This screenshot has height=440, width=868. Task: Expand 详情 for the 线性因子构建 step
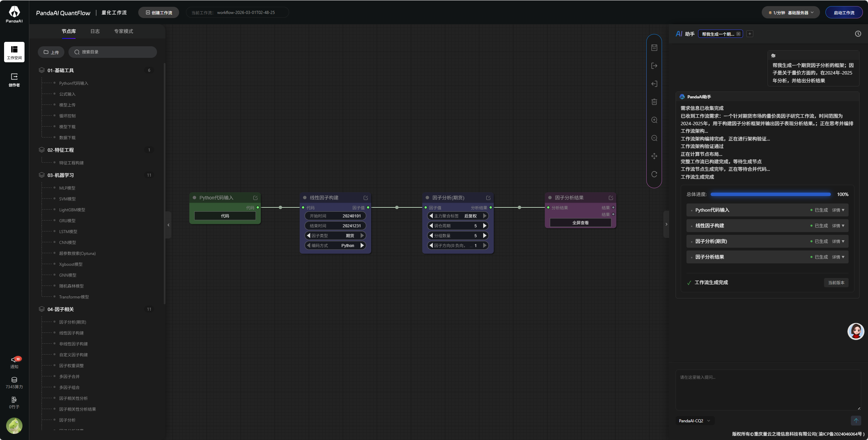pos(838,226)
